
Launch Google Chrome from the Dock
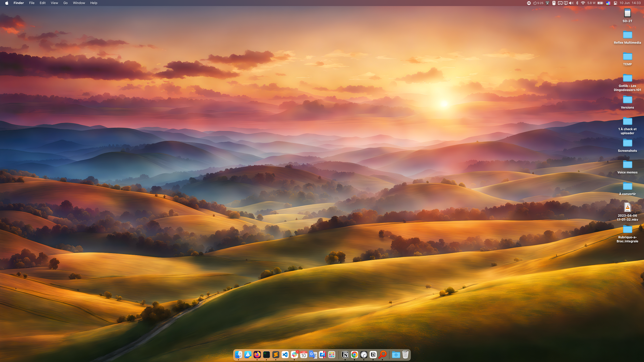pos(354,355)
